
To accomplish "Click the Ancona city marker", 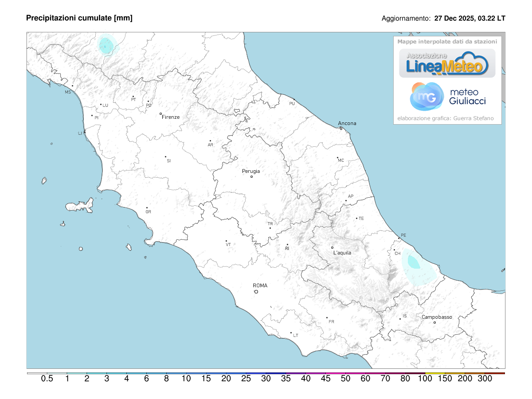I will 341,129.
